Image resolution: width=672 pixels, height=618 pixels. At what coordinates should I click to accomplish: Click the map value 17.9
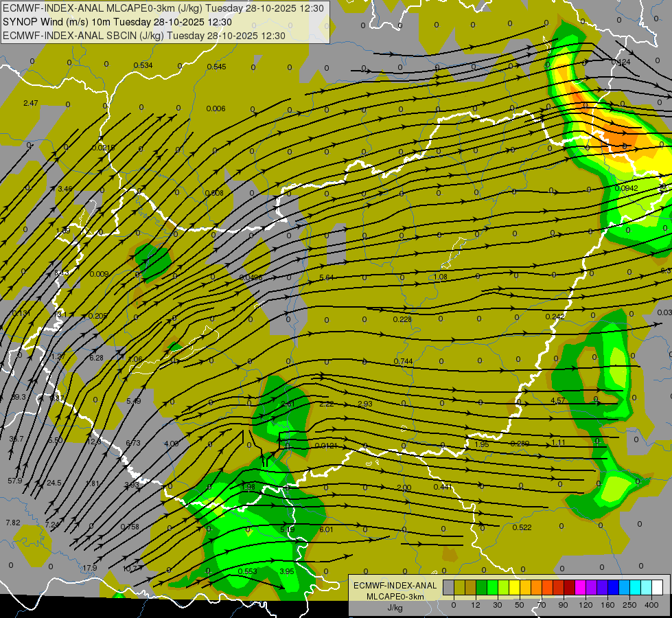[89, 568]
